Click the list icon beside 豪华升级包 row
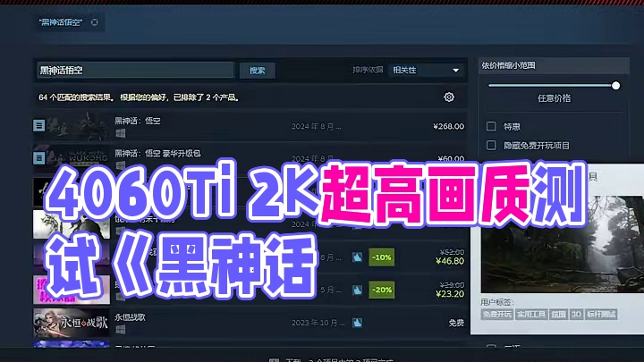This screenshot has width=644, height=362. [x=39, y=157]
